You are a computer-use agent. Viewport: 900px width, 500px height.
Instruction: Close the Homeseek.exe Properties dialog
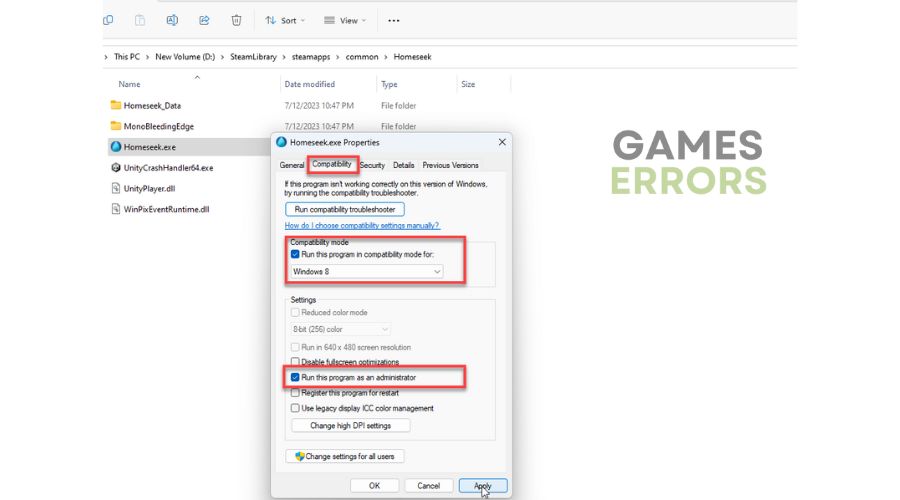click(502, 142)
